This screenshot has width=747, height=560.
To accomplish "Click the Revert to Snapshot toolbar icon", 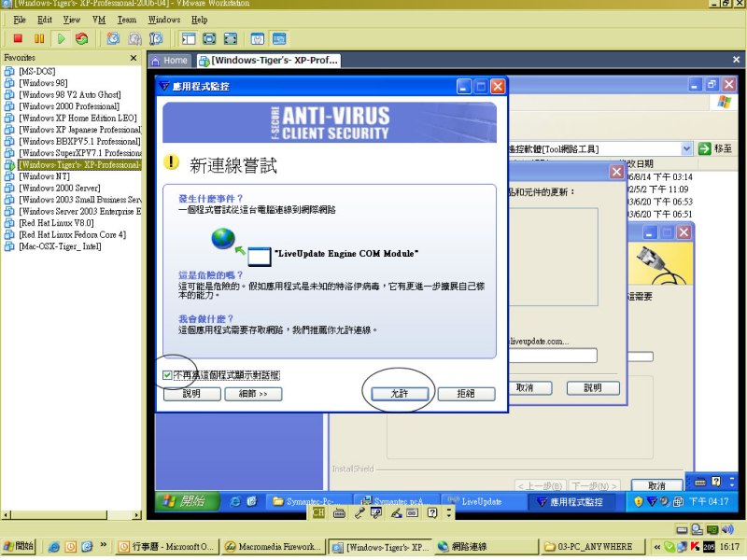I will click(134, 38).
